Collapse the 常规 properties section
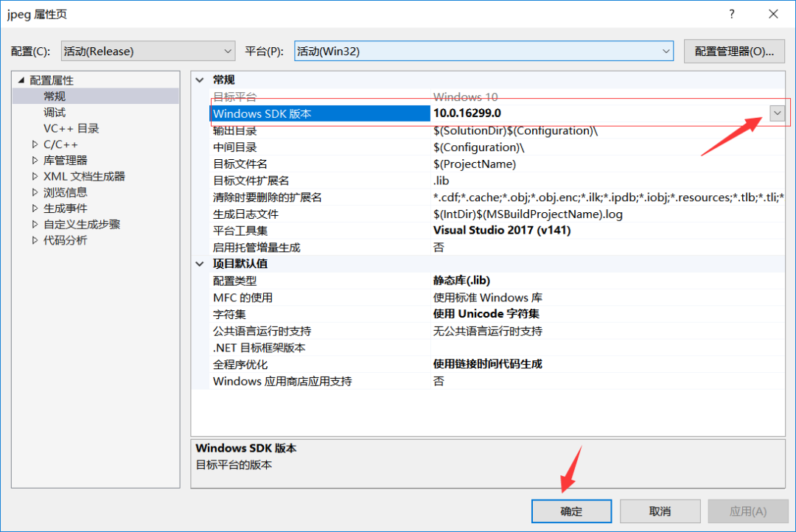 point(199,80)
